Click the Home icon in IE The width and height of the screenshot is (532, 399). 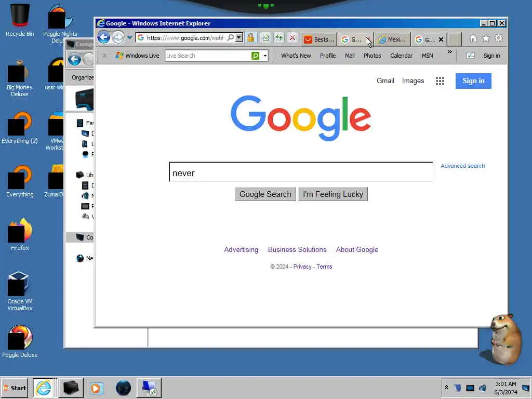473,38
